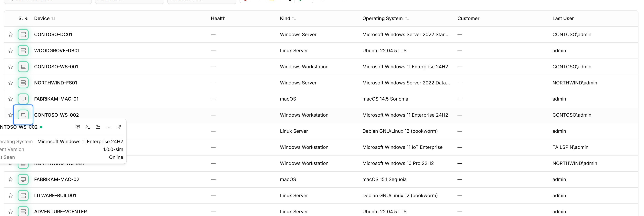Screen dimensions: 644x216
Task: Click the Health column header
Action: [x=218, y=18]
